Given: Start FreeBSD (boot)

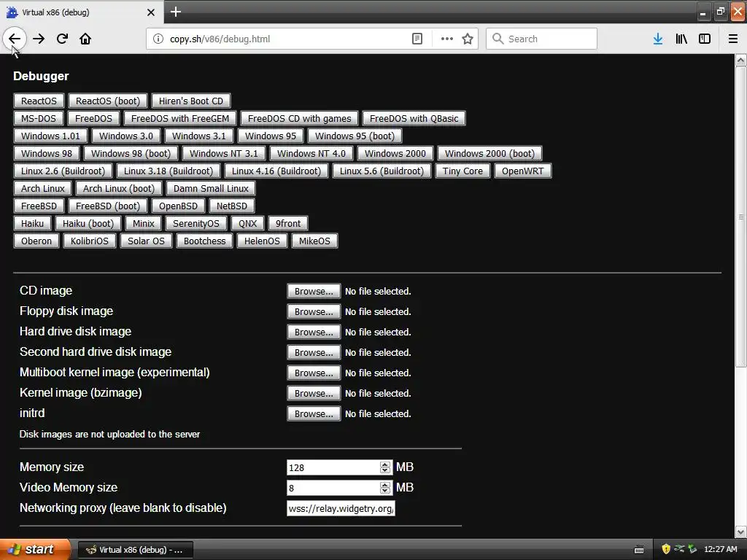Looking at the screenshot, I should coord(108,206).
